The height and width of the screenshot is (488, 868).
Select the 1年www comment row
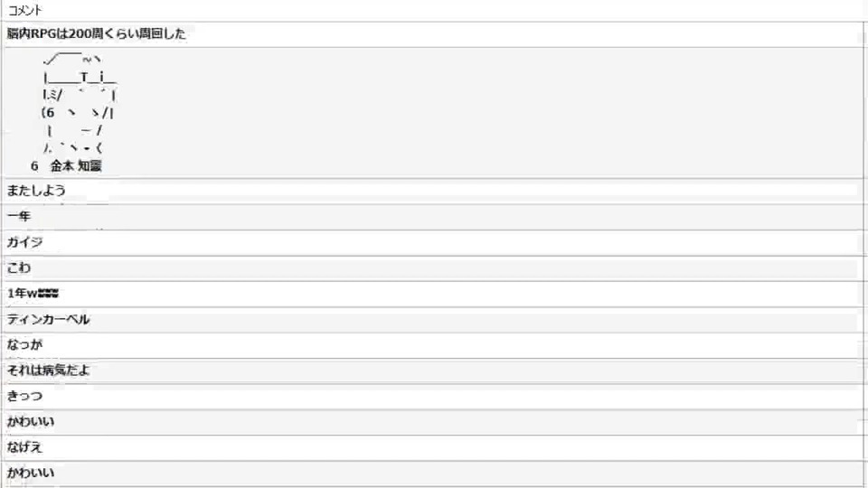tap(33, 294)
